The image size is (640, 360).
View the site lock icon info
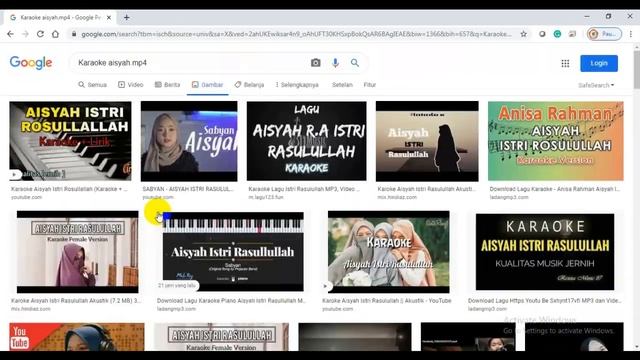[x=74, y=34]
